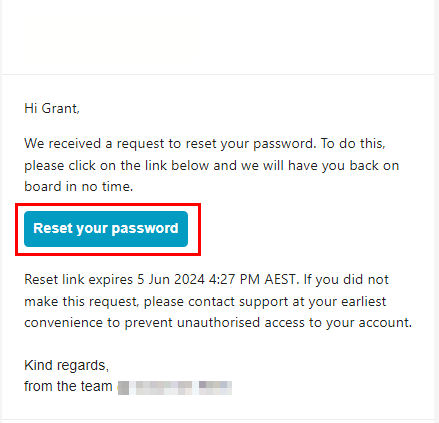The width and height of the screenshot is (439, 423).
Task: Click the 'make this request' text
Action: tap(81, 302)
